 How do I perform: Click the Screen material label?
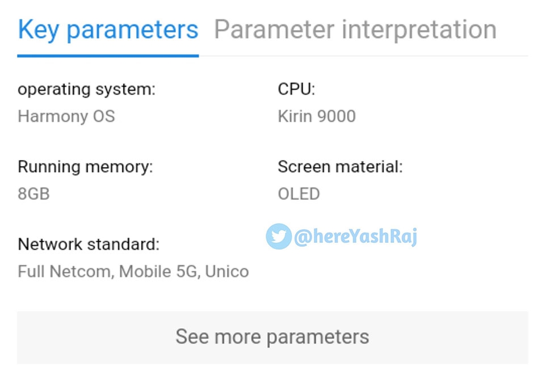(x=340, y=167)
